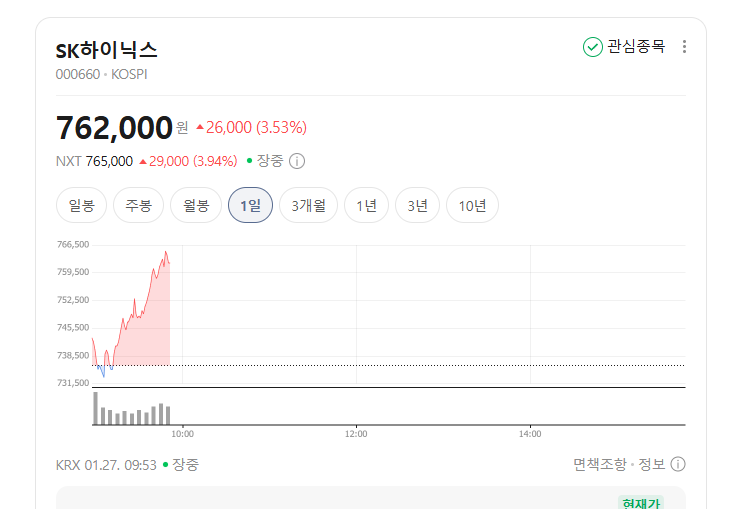739x509 pixels.
Task: Switch chart to 1년 range
Action: pyautogui.click(x=367, y=206)
